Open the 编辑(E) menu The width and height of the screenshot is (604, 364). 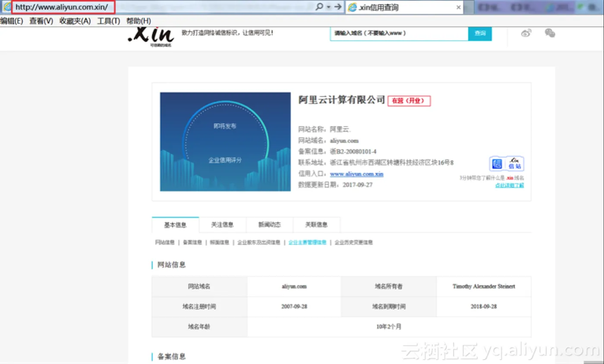click(x=11, y=21)
